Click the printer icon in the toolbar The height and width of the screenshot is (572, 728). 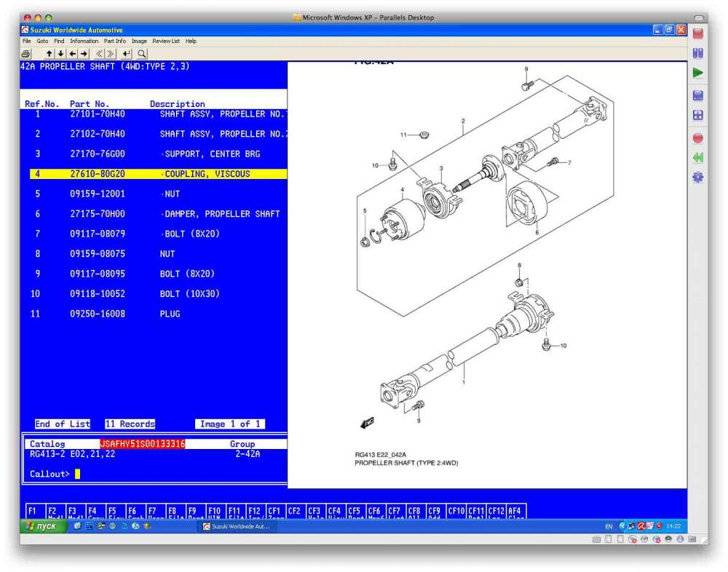[x=26, y=54]
